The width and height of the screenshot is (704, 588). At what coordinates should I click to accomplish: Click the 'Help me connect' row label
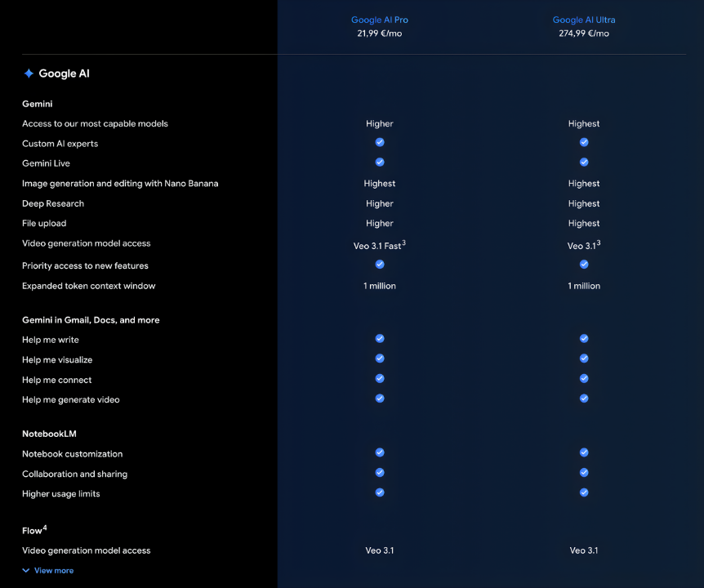[56, 380]
